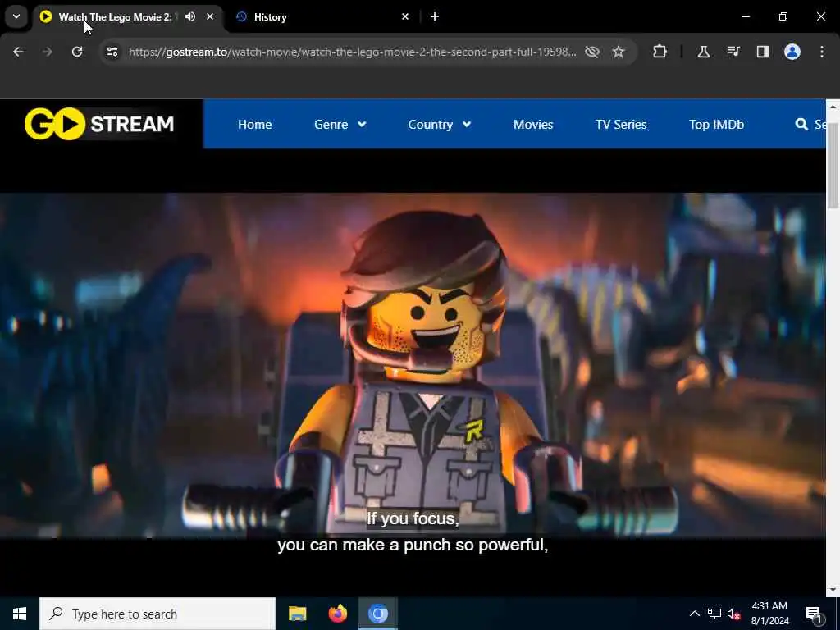Open the media controls icon
840x630 pixels.
[x=733, y=52]
